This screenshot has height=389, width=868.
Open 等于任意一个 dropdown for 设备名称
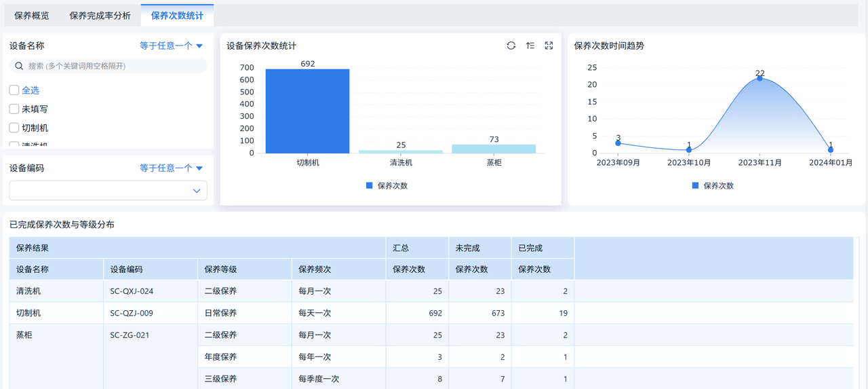(172, 45)
